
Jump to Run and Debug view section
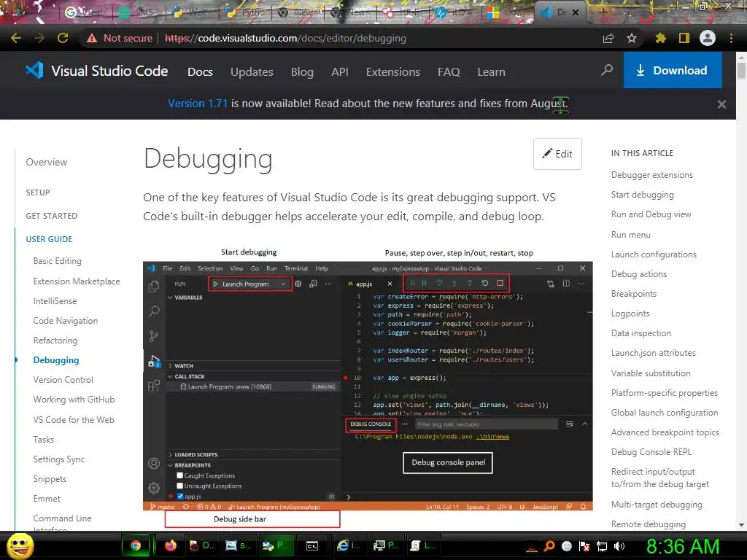(651, 214)
